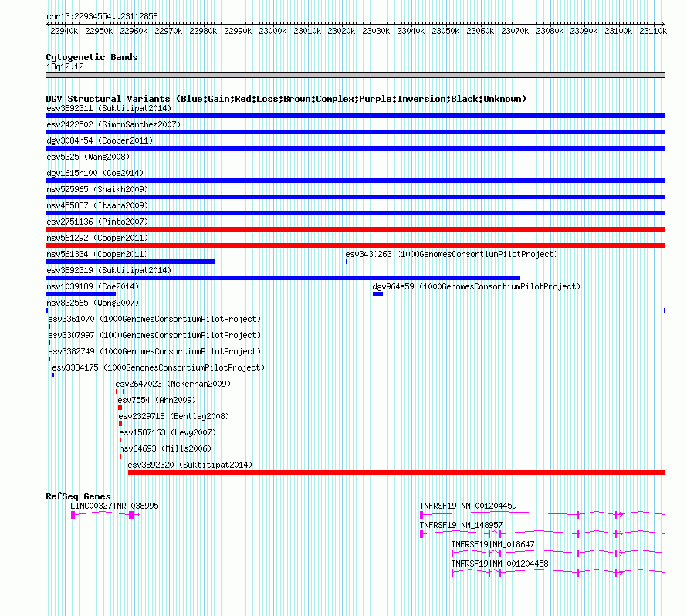Select the esv3307997 variant label
This screenshot has height=616, width=687.
[154, 335]
